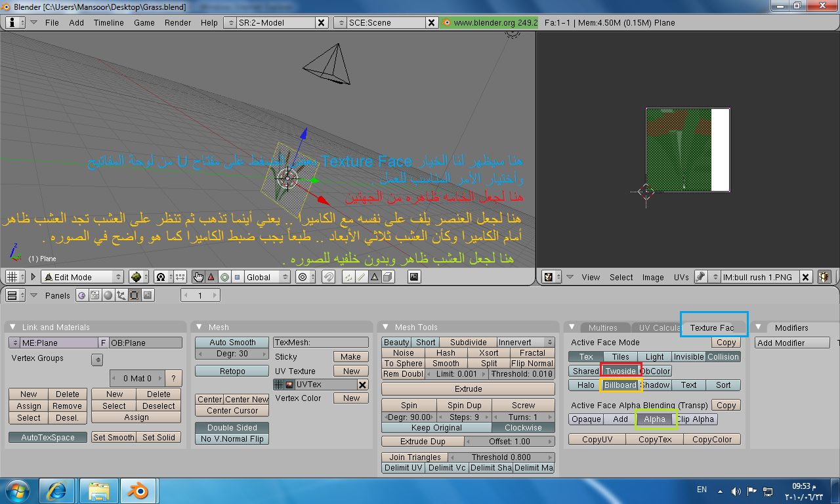Viewport: 840px width, 504px height.
Task: Toggle the 3D transform manipulator hand icon
Action: point(198,277)
